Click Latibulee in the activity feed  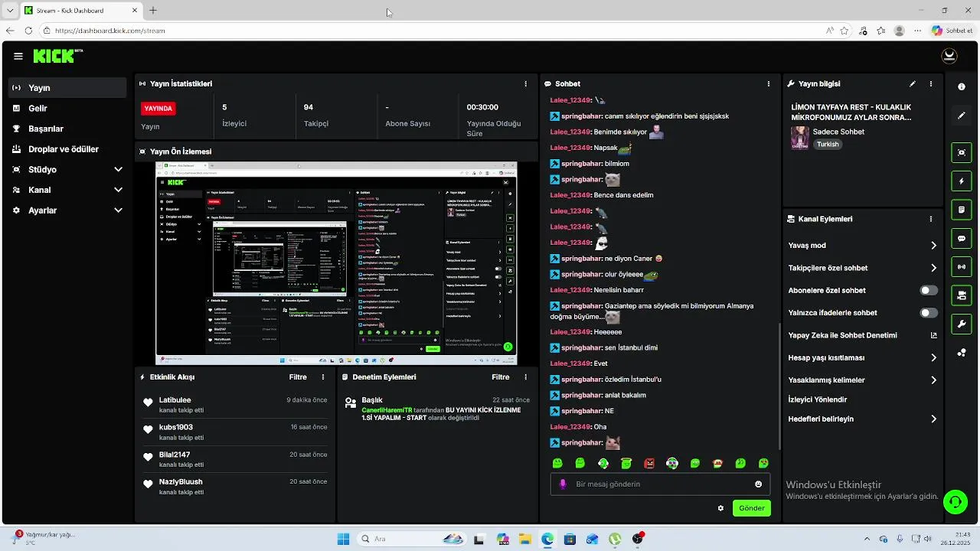pos(175,400)
